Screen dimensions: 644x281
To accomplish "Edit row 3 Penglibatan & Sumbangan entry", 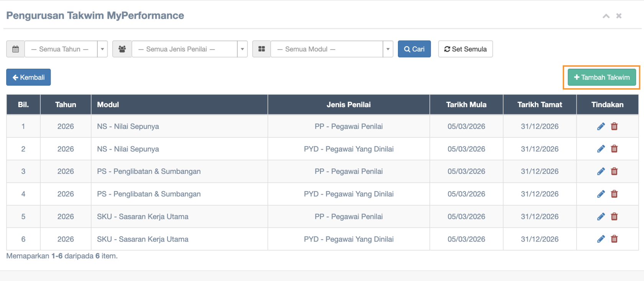I will (x=601, y=171).
